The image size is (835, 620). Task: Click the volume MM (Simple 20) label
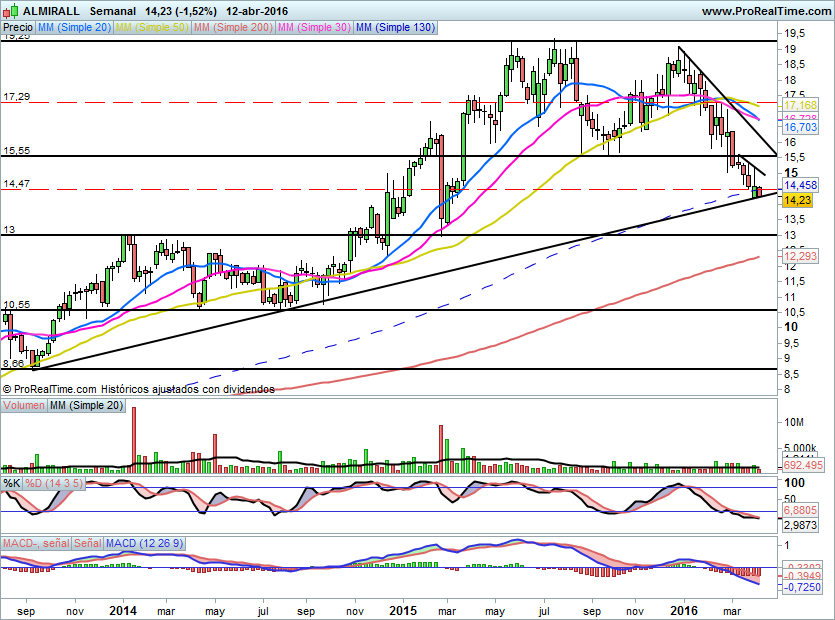click(x=86, y=405)
